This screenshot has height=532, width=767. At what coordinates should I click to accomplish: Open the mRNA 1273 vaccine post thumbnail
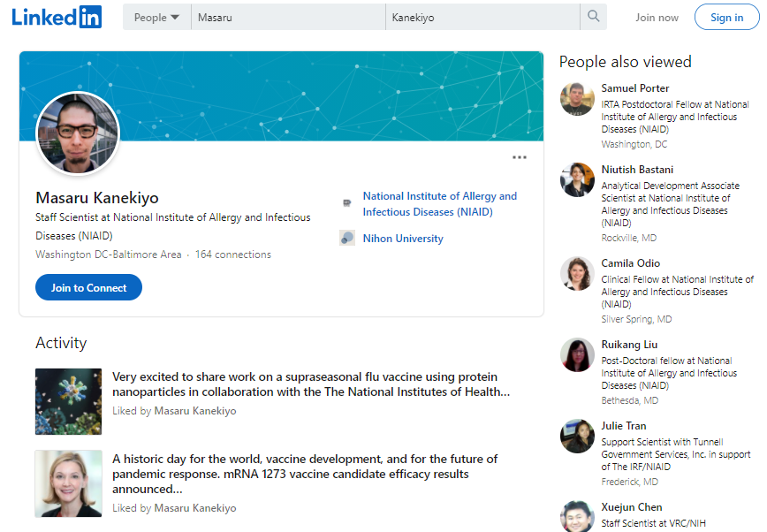(69, 483)
